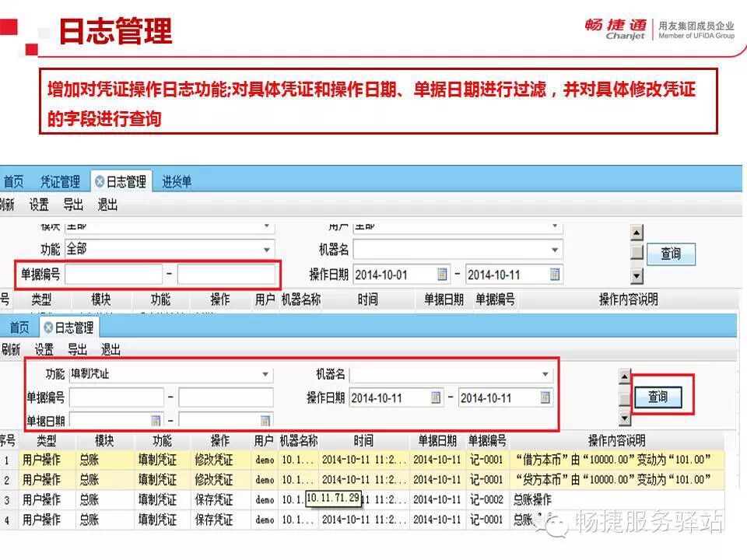The width and height of the screenshot is (747, 560).
Task: Switch to the upper 首页 tab
Action: [13, 181]
